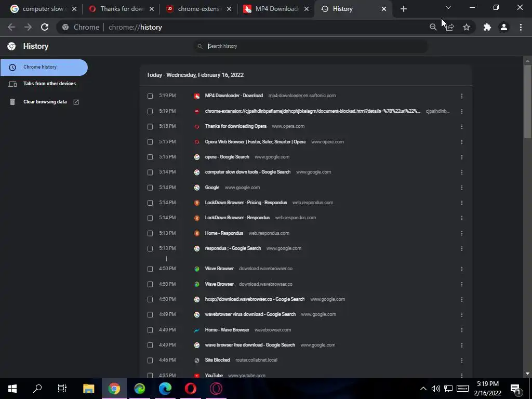Image resolution: width=532 pixels, height=399 pixels.
Task: Go back using the back arrow
Action: (11, 27)
